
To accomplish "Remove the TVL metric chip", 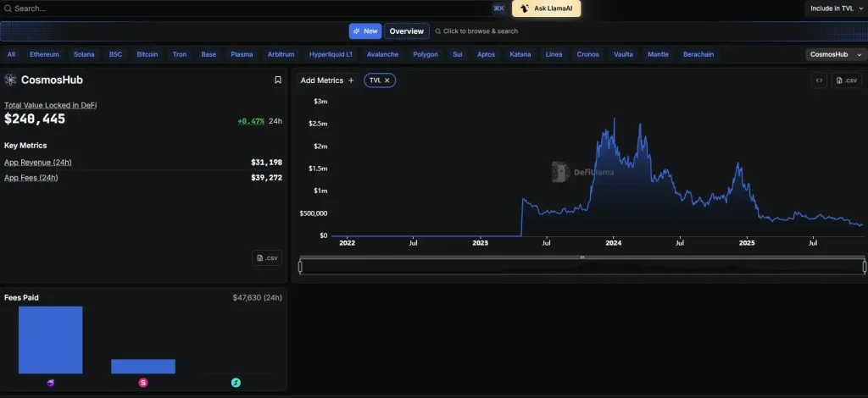I will (387, 80).
